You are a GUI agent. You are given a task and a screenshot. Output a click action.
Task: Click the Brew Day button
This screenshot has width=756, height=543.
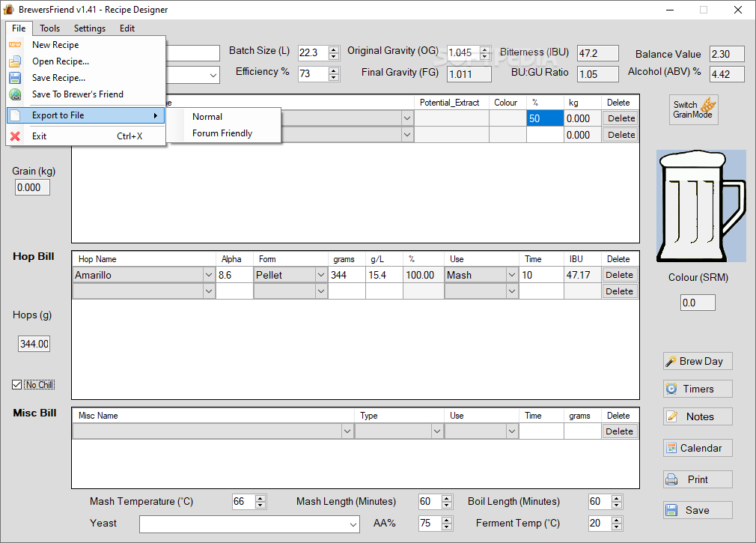coord(698,361)
